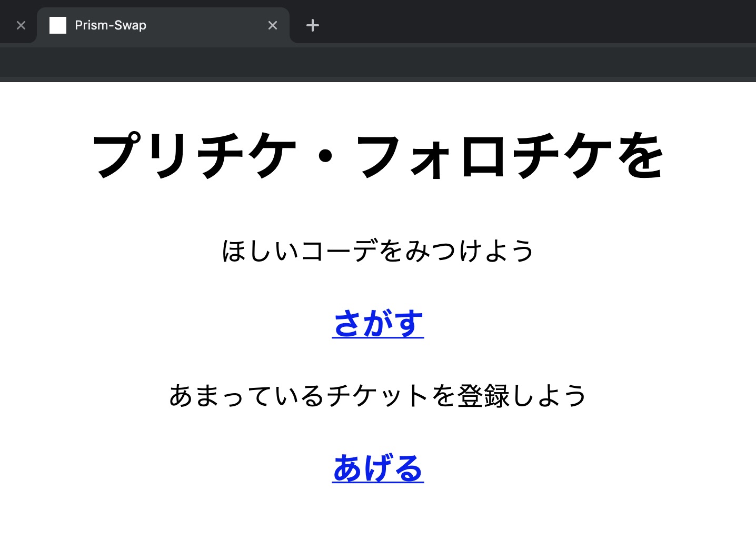
Task: Click the word プリチケ in the heading
Action: pos(195,156)
